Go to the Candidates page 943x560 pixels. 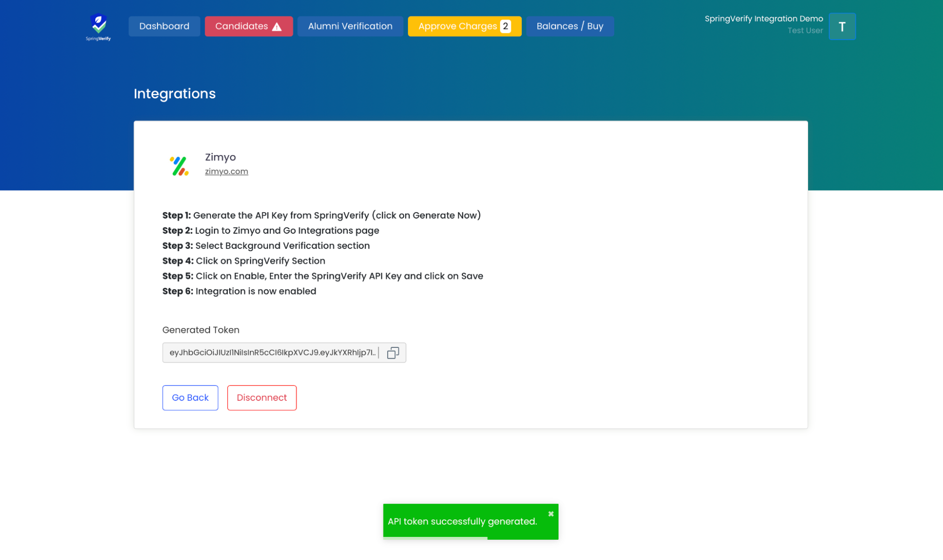[x=242, y=26]
